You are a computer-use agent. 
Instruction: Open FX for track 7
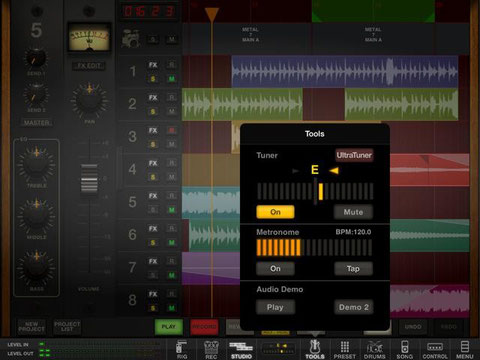[x=153, y=261]
